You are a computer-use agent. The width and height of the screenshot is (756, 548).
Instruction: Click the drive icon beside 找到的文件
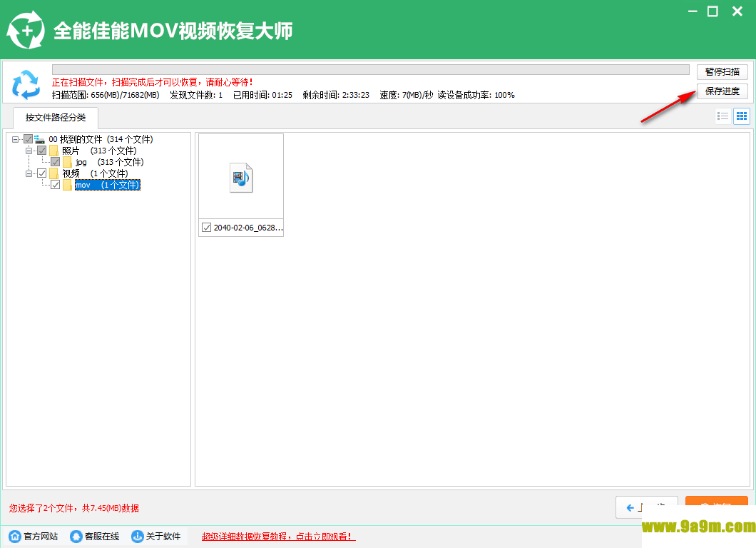(x=39, y=139)
